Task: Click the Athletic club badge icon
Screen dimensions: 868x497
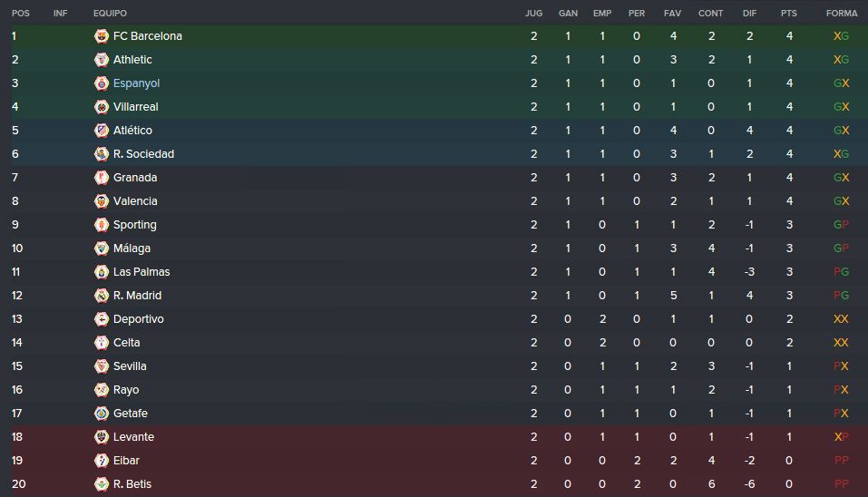Action: (x=102, y=60)
